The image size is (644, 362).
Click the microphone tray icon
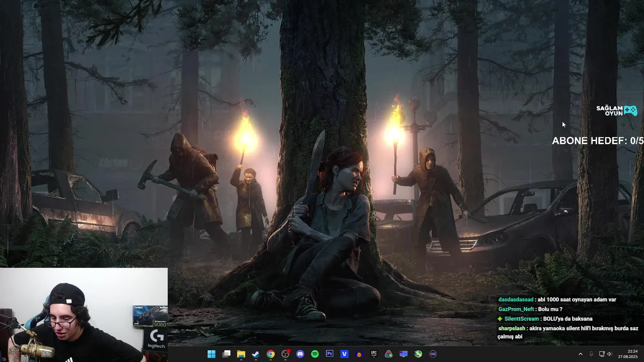tap(591, 354)
